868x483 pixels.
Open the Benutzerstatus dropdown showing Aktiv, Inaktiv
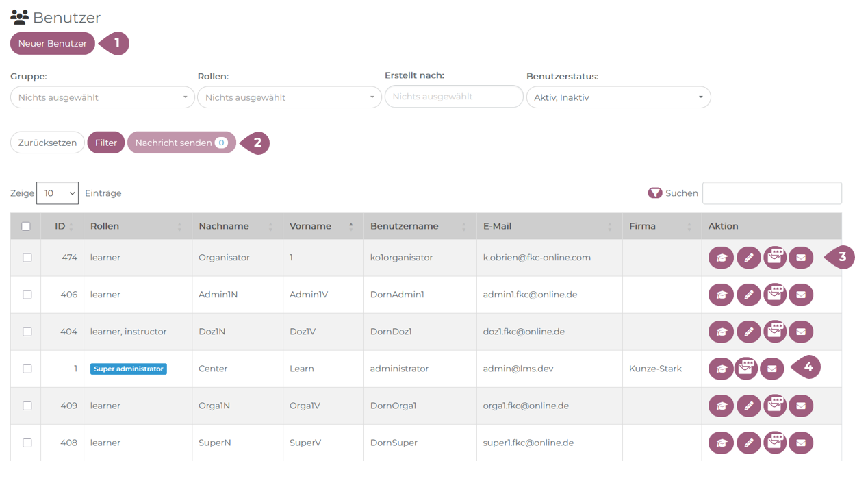(x=618, y=97)
